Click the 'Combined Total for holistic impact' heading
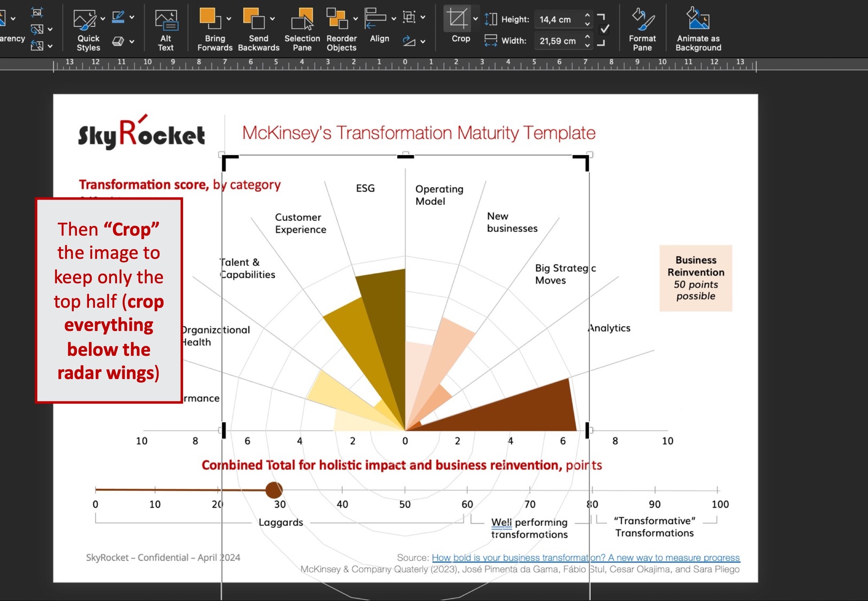The height and width of the screenshot is (601, 868). coord(402,465)
